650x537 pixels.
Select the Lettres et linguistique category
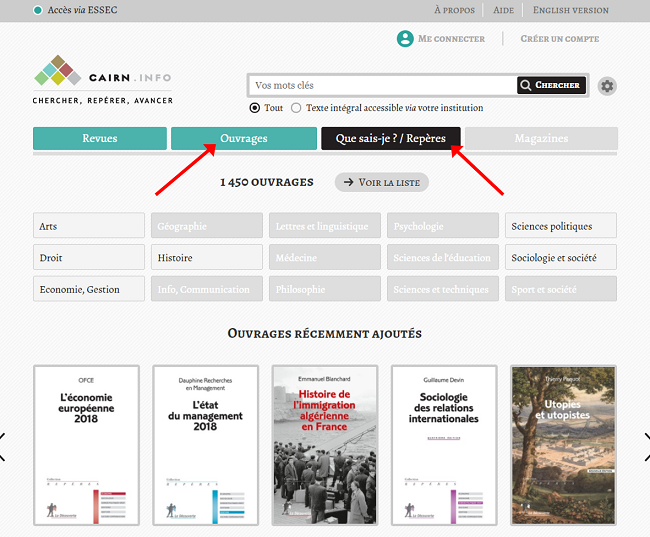(325, 226)
